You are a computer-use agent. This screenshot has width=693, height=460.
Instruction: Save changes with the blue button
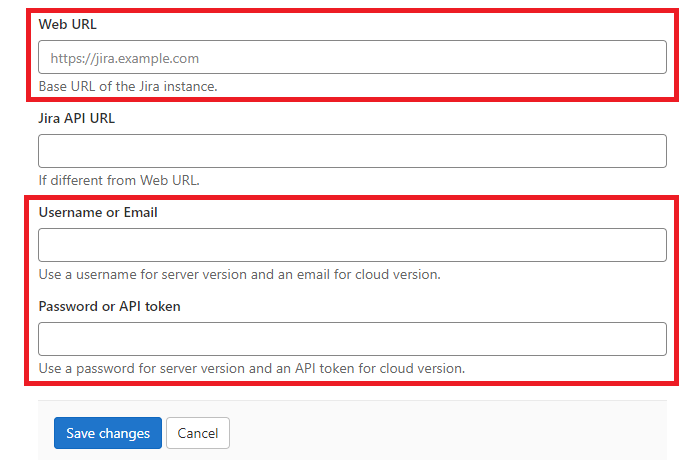pos(108,433)
